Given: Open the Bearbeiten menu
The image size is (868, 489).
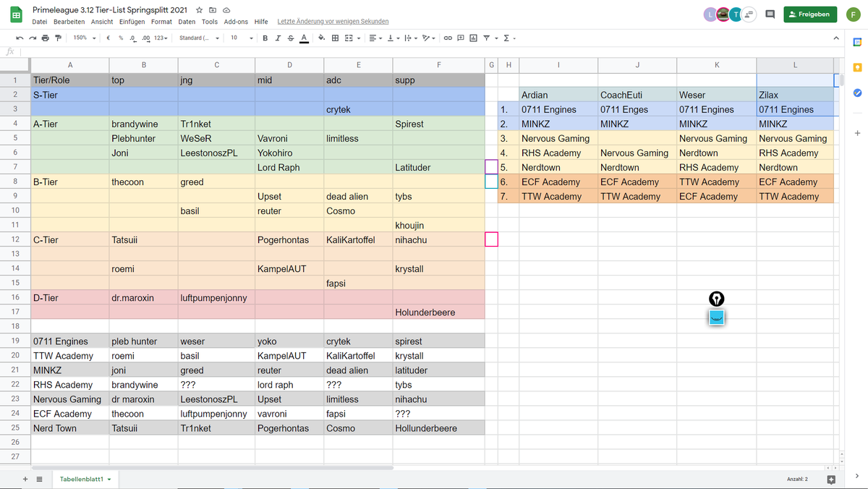Looking at the screenshot, I should click(68, 22).
